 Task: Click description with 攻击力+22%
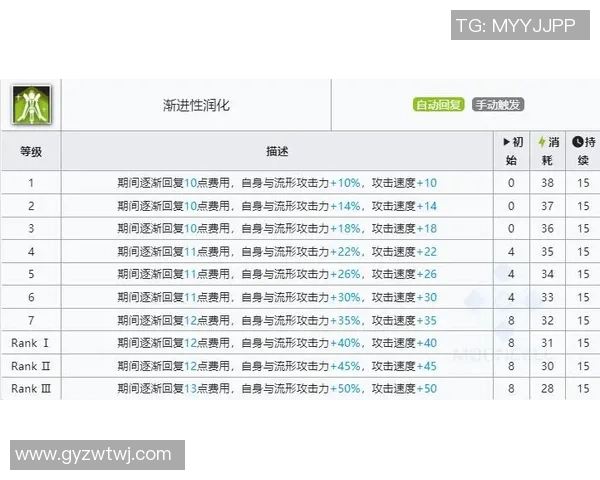tap(277, 251)
